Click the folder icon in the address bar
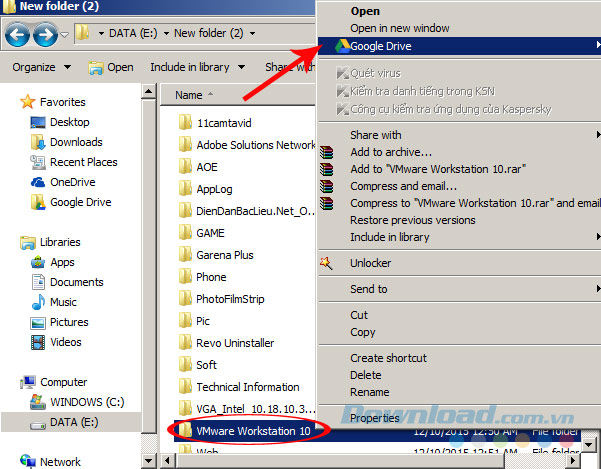 click(x=82, y=33)
